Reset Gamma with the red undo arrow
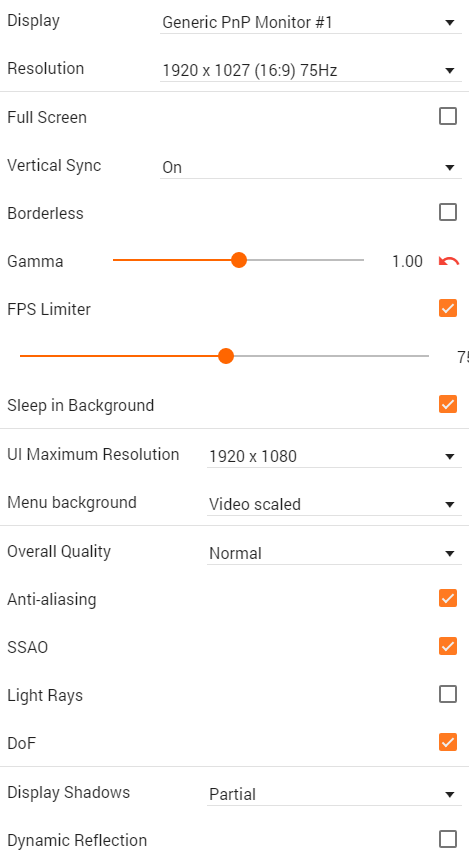Image resolution: width=469 pixels, height=860 pixels. pos(448,261)
